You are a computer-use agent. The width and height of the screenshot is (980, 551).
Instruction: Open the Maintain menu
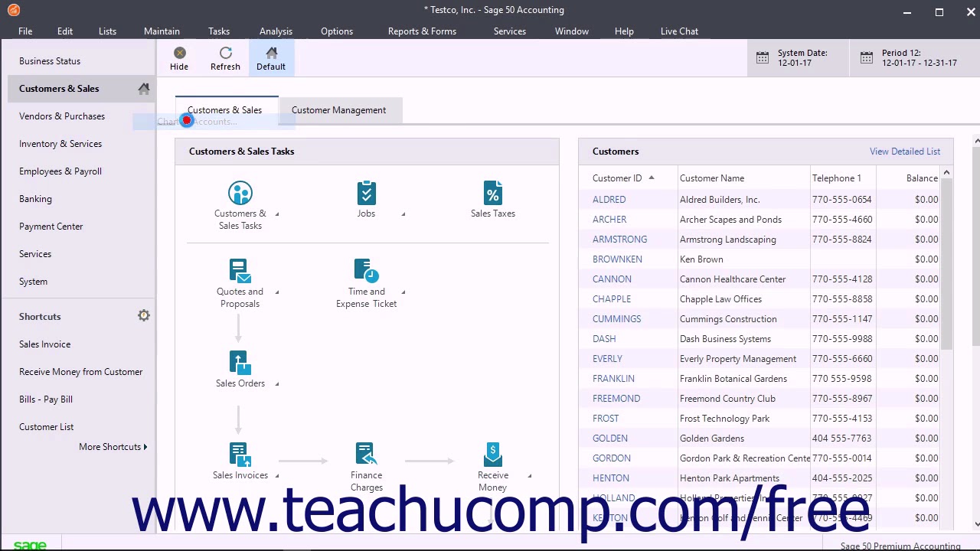[162, 31]
